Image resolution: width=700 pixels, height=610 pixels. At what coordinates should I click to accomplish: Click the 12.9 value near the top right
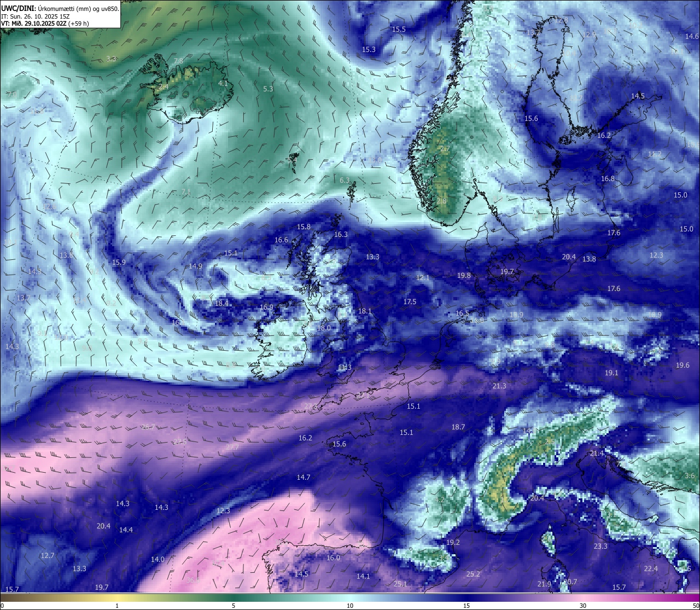coord(589,34)
